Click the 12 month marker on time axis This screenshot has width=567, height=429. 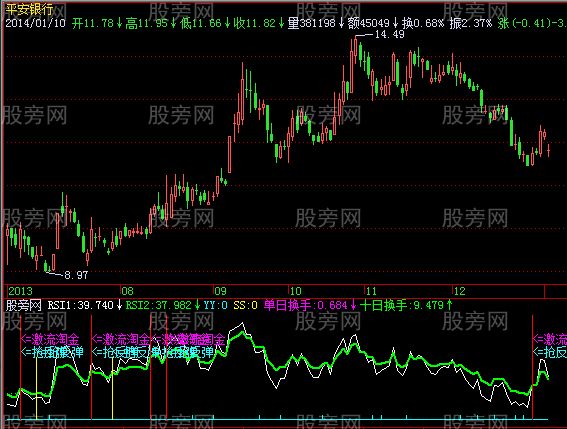[x=460, y=291]
